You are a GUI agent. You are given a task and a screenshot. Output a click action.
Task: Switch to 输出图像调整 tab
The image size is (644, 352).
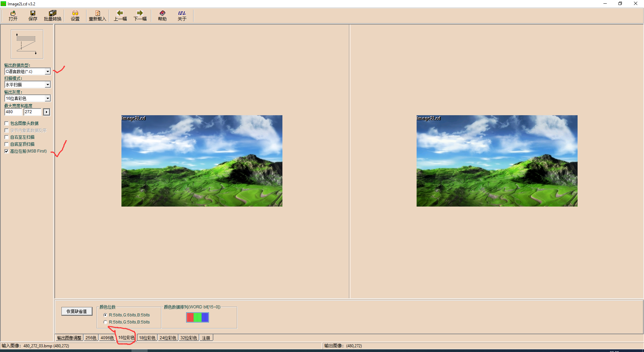pyautogui.click(x=69, y=338)
